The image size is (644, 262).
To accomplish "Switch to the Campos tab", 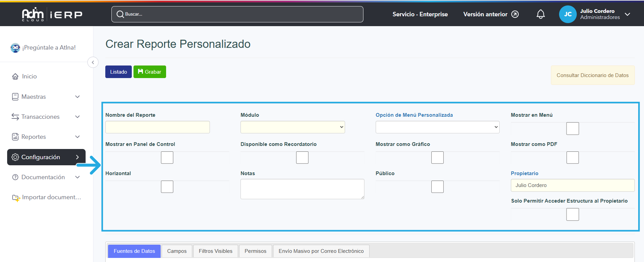I will [x=177, y=251].
